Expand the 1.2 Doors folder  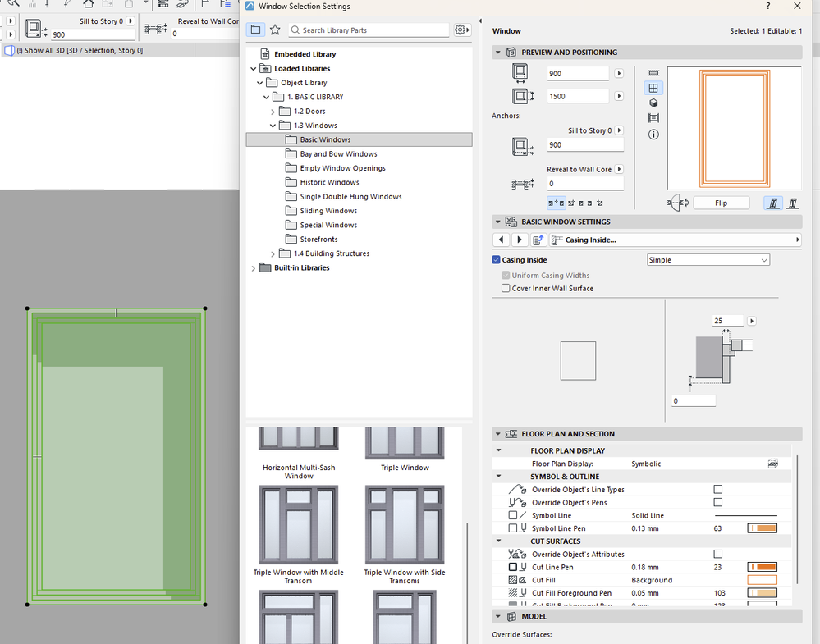click(x=273, y=112)
